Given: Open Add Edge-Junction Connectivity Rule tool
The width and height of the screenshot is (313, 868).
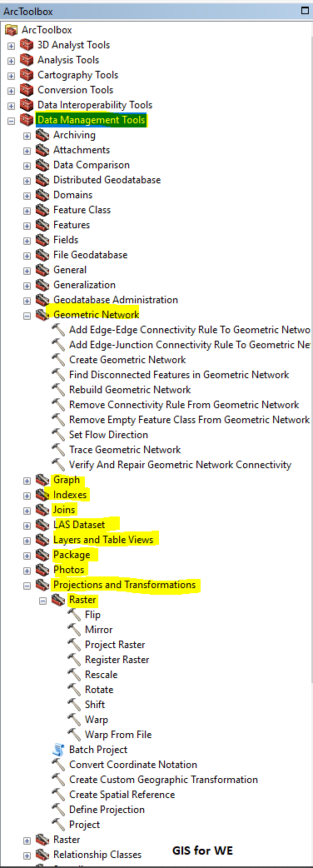Looking at the screenshot, I should point(190,345).
